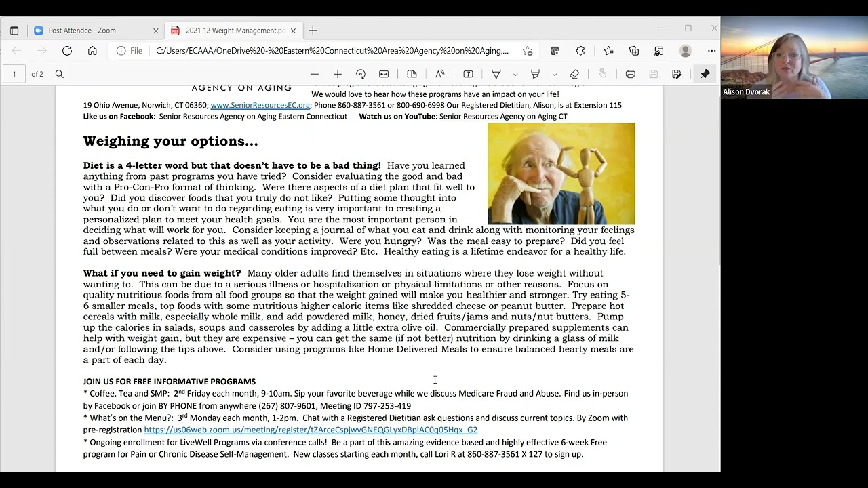The image size is (868, 488).
Task: Open browser Collections
Action: (634, 51)
